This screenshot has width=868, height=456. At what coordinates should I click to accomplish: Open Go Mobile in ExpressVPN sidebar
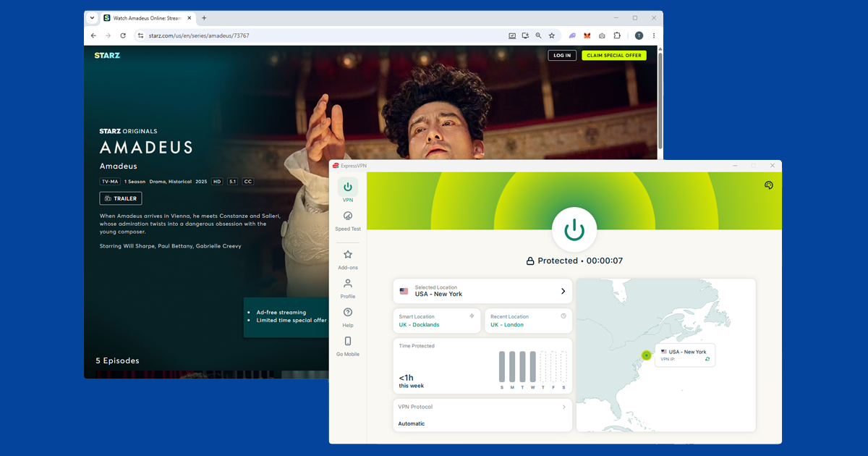click(348, 346)
